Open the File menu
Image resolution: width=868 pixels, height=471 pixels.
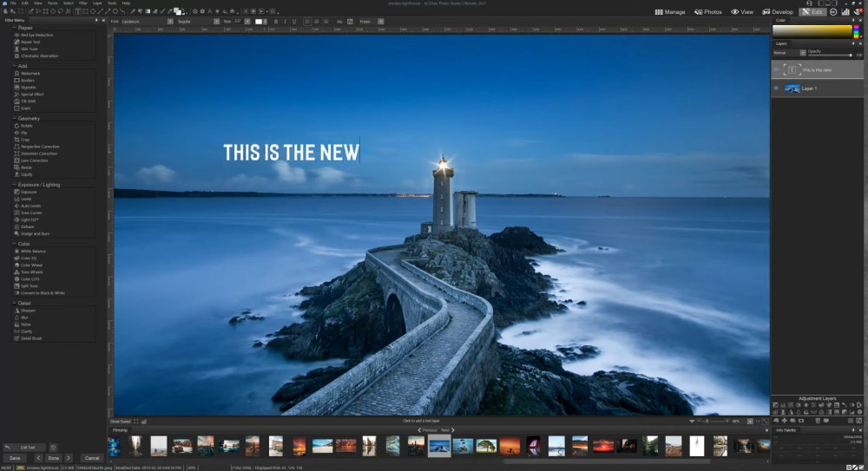tap(13, 3)
